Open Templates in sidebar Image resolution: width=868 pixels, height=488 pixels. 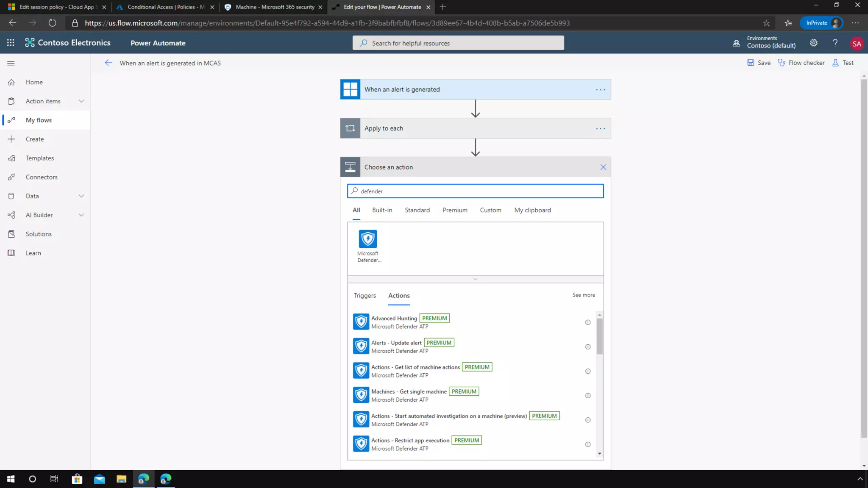click(x=45, y=158)
